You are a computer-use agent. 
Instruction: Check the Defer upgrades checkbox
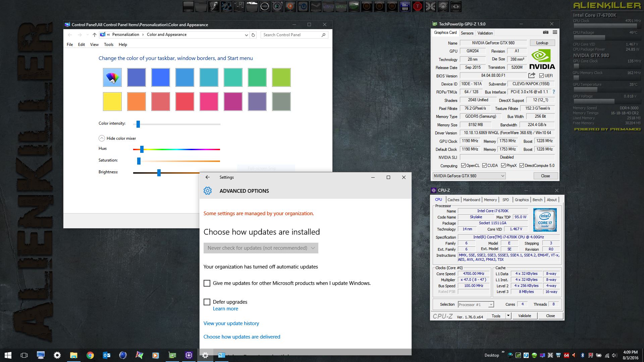(x=207, y=302)
